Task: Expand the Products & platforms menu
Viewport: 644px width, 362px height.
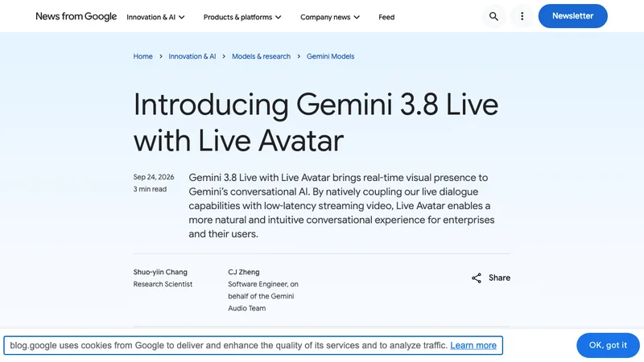Action: click(x=242, y=17)
